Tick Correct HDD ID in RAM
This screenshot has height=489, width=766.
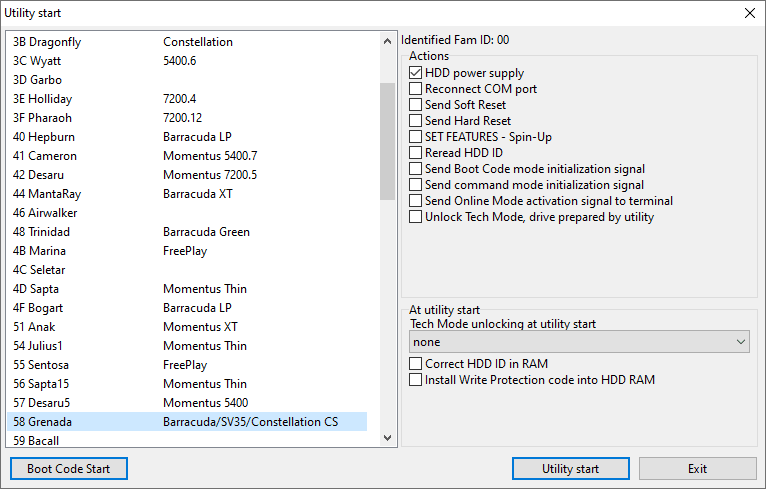pos(415,364)
